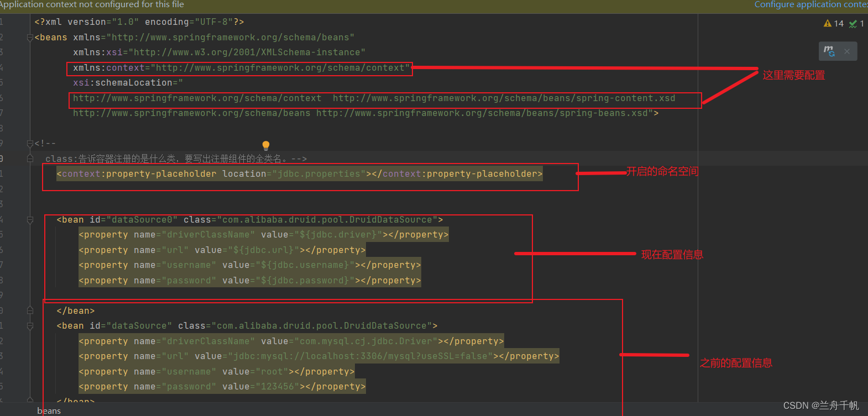Click fold end marker on comment's last line
Viewport: 868px width, 416px height.
(30, 159)
